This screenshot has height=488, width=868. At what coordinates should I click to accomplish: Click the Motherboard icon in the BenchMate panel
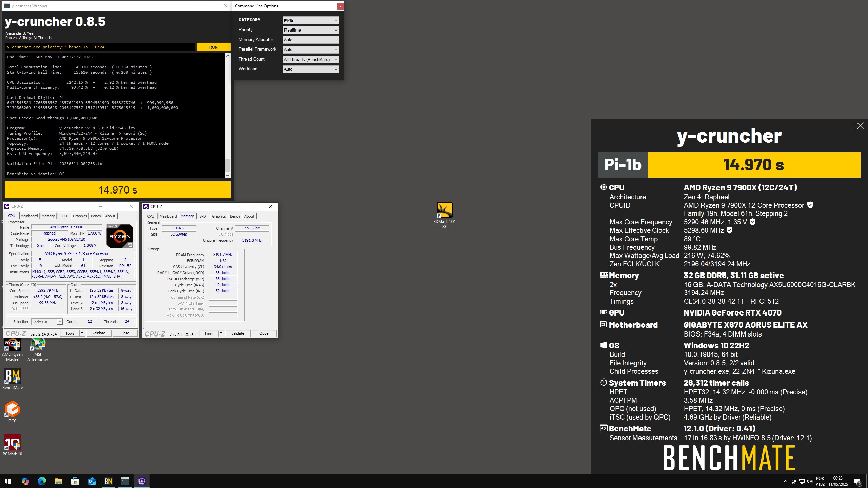pos(604,324)
